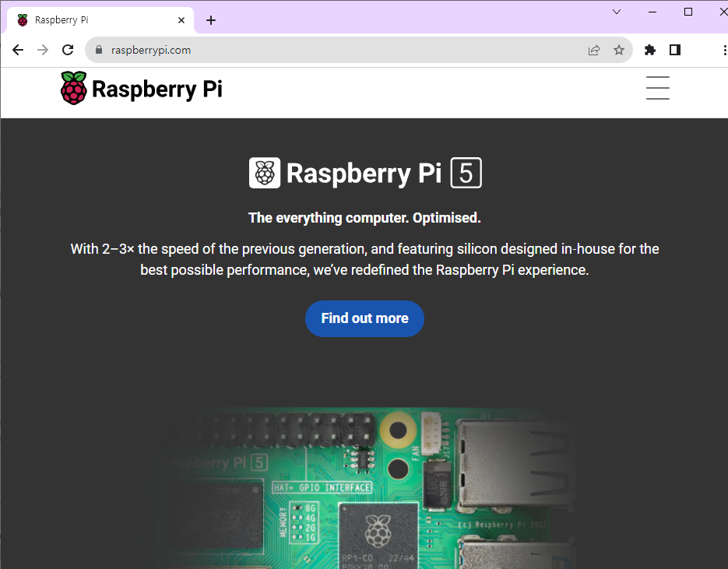
Task: Share this page via the share icon
Action: pyautogui.click(x=594, y=50)
